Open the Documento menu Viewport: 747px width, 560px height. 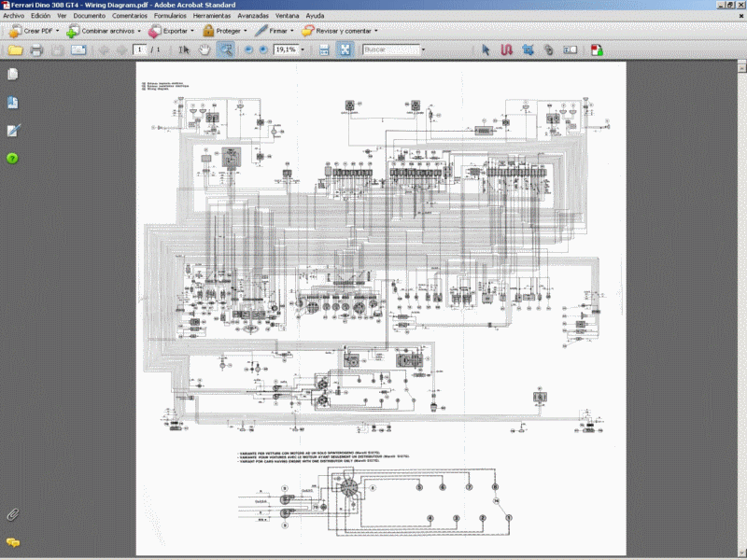(x=89, y=16)
